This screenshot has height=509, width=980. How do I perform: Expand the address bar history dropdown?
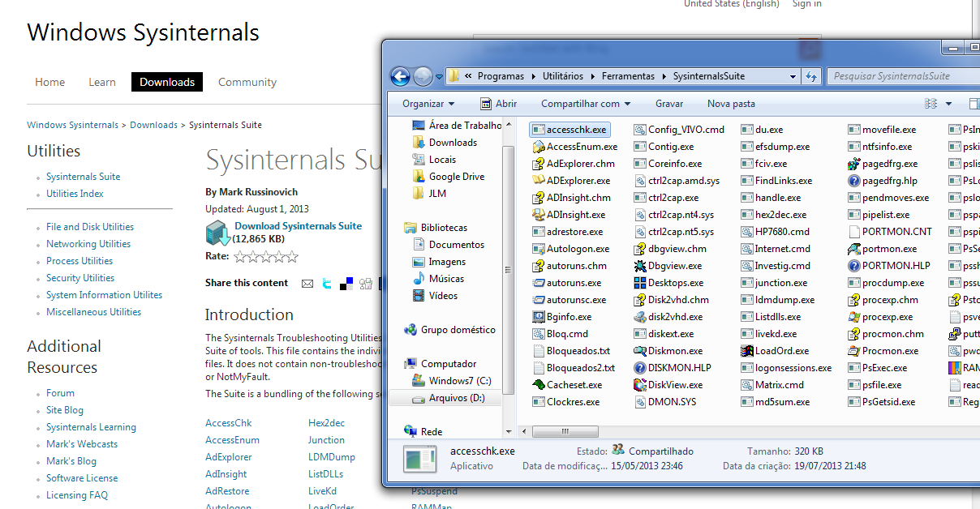click(794, 76)
